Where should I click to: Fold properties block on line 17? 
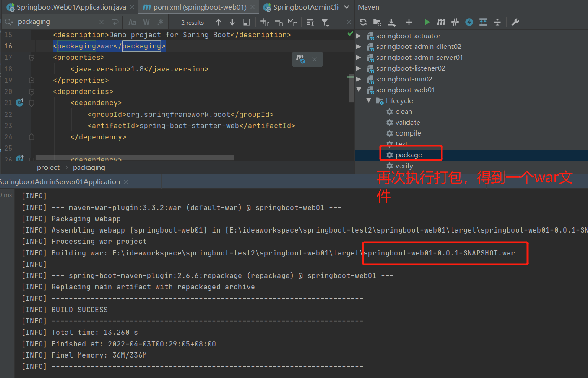point(31,58)
